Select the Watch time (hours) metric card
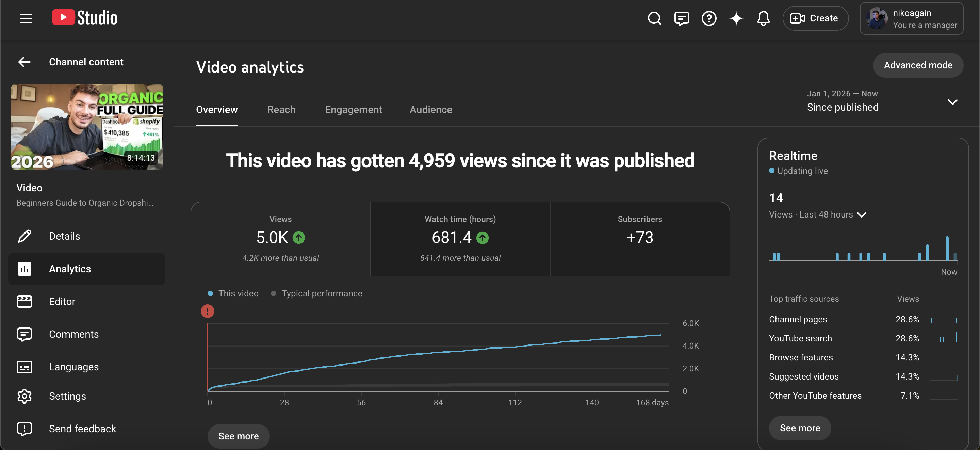This screenshot has width=980, height=450. [460, 238]
